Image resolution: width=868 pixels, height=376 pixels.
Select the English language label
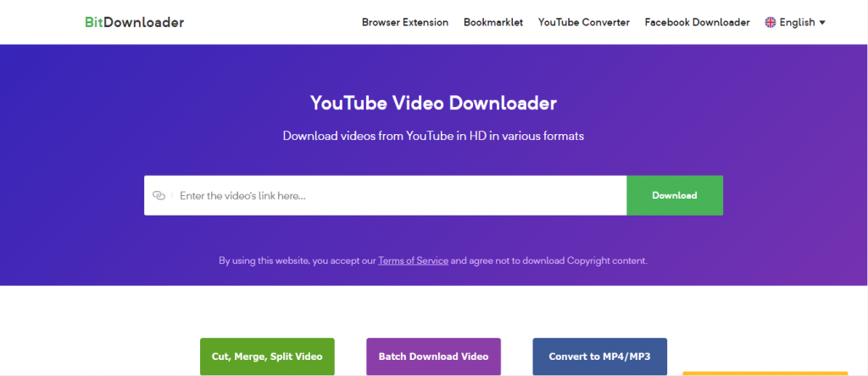797,22
